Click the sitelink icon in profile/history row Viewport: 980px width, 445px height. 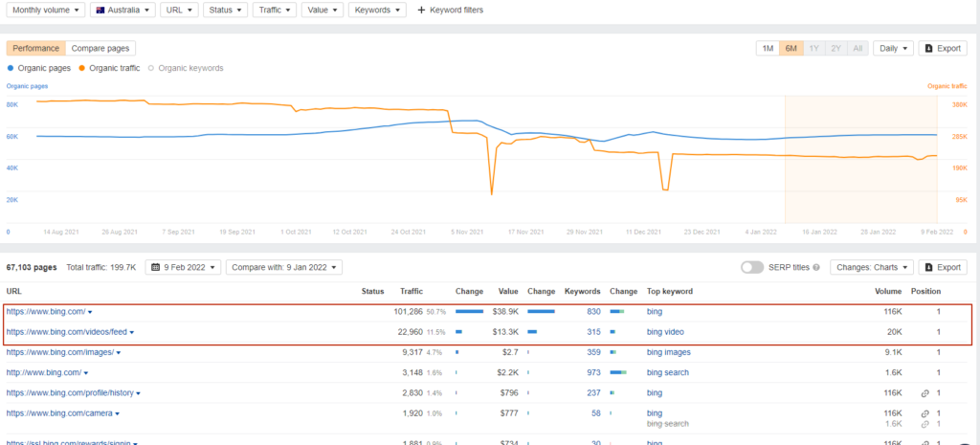coord(925,393)
